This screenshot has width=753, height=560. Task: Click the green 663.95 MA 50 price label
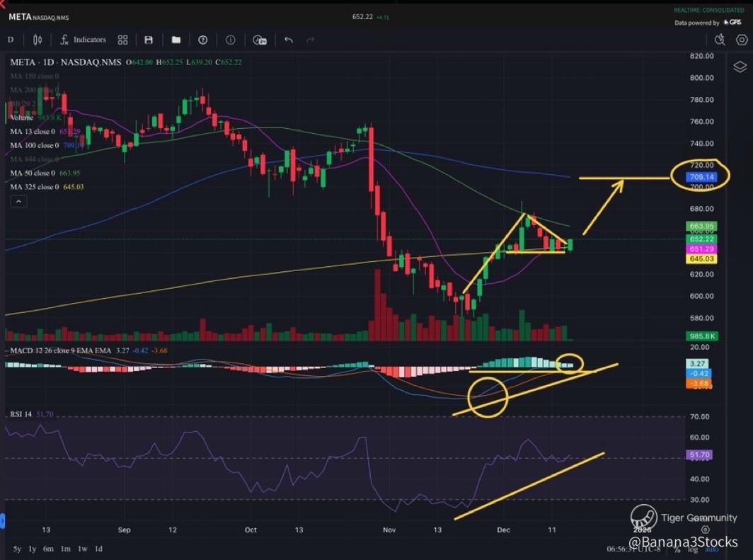tap(701, 227)
